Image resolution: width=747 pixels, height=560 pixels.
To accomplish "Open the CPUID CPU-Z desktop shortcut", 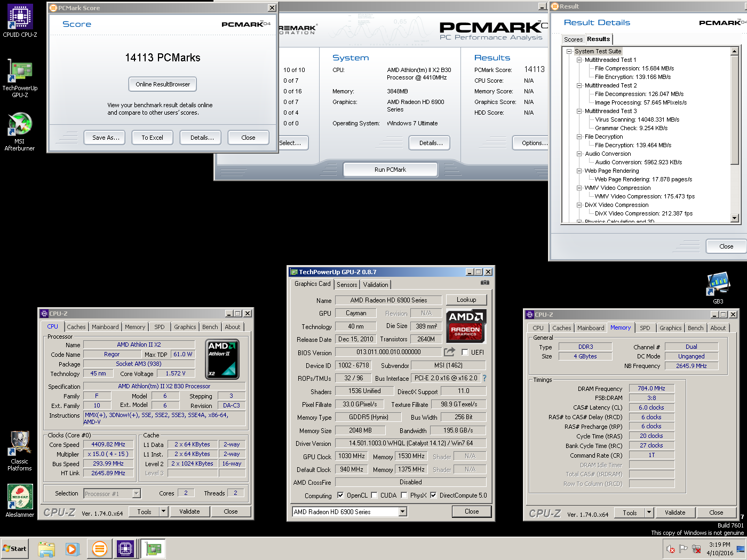I will [20, 20].
